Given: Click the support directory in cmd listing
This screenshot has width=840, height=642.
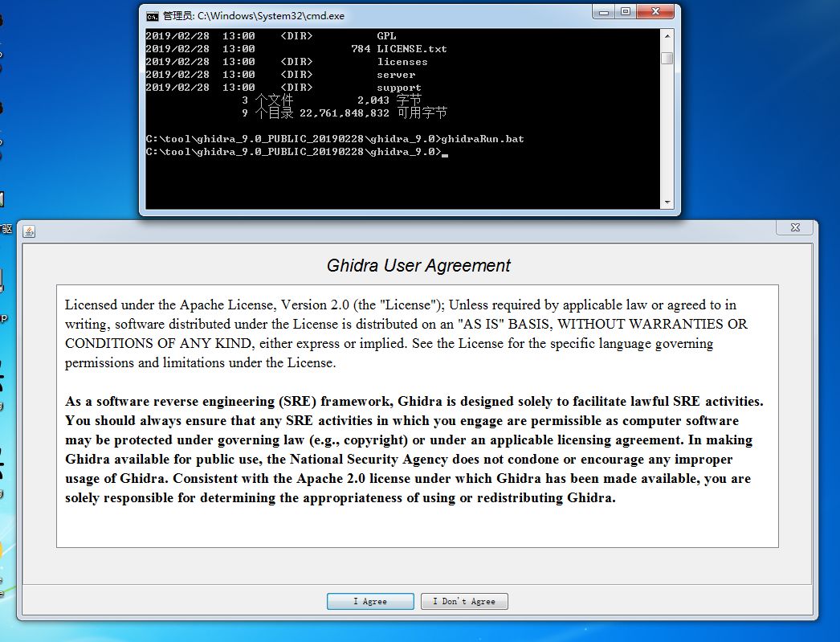Looking at the screenshot, I should pyautogui.click(x=398, y=88).
